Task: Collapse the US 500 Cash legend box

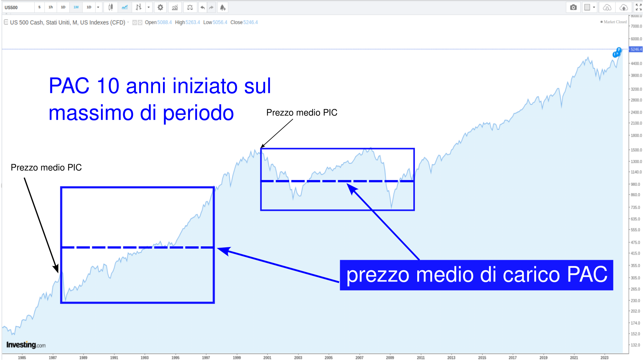Action: pos(6,22)
